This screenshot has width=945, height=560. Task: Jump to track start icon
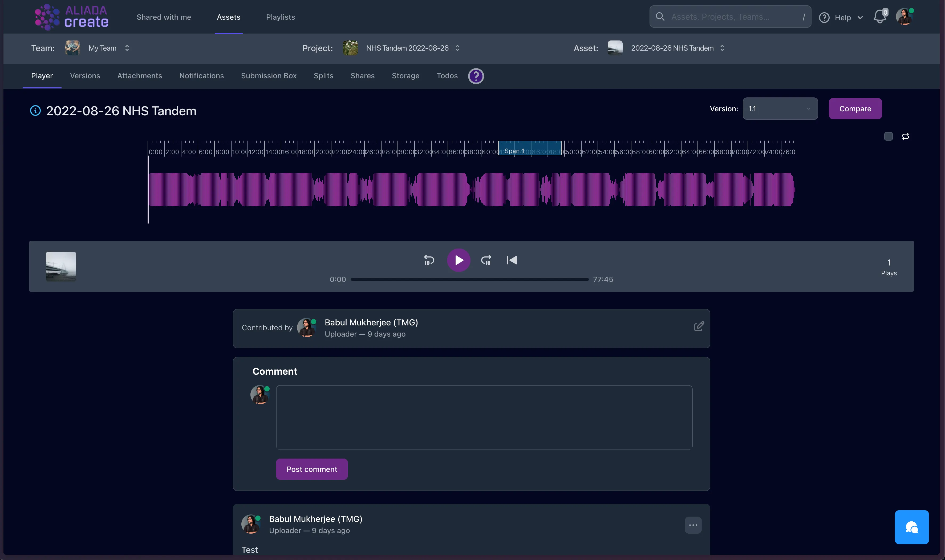[x=512, y=260]
